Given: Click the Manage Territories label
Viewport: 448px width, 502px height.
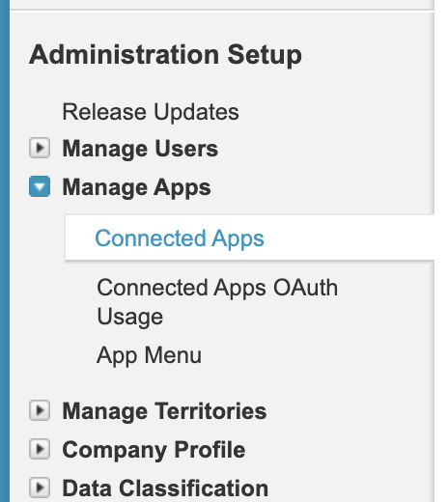Looking at the screenshot, I should click(x=164, y=411).
